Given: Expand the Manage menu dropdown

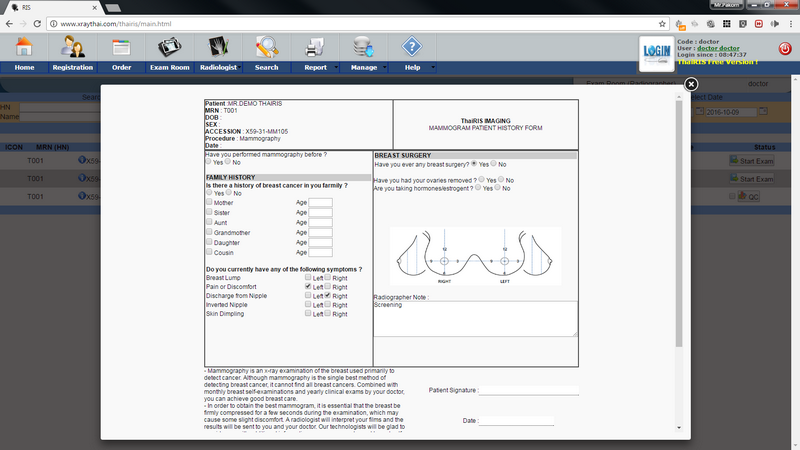Looking at the screenshot, I should pyautogui.click(x=386, y=67).
